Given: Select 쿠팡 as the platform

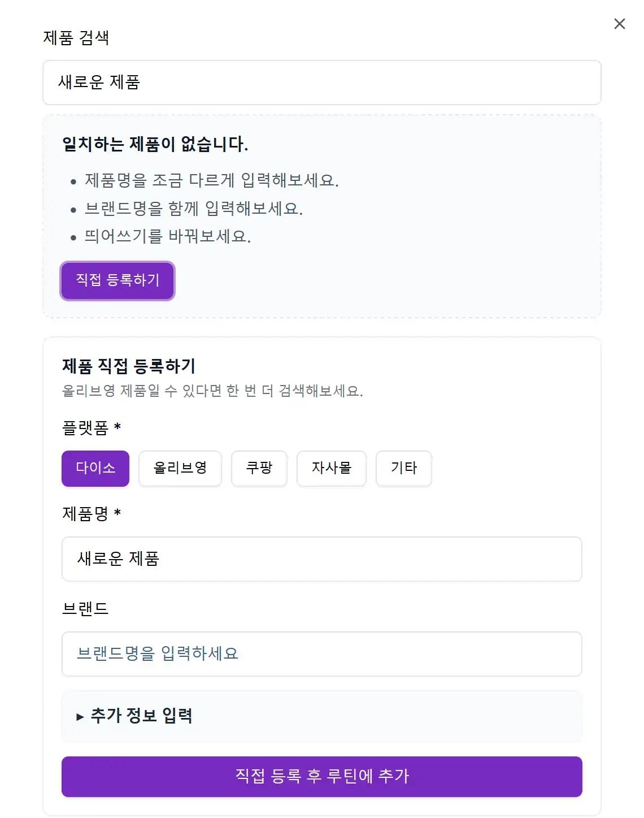Looking at the screenshot, I should pos(259,468).
